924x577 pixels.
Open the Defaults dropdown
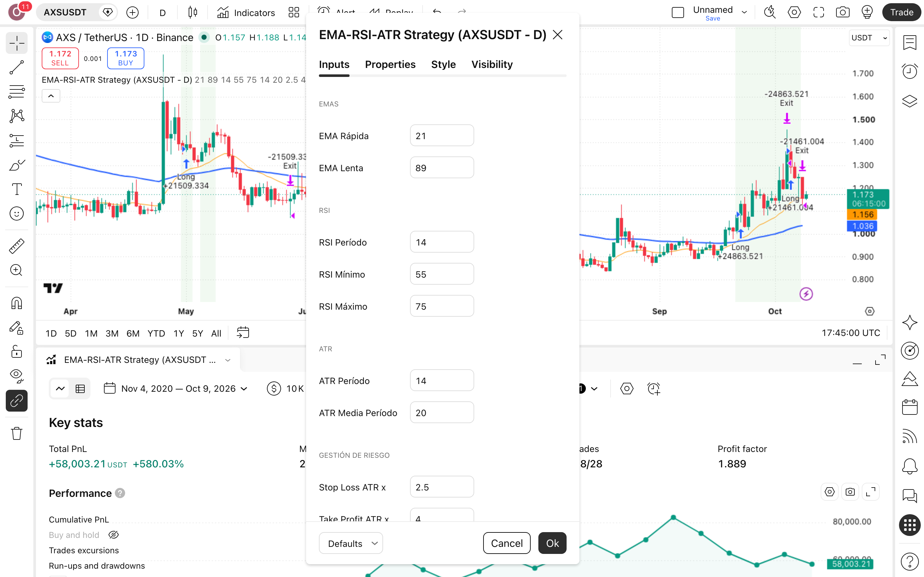pos(351,543)
